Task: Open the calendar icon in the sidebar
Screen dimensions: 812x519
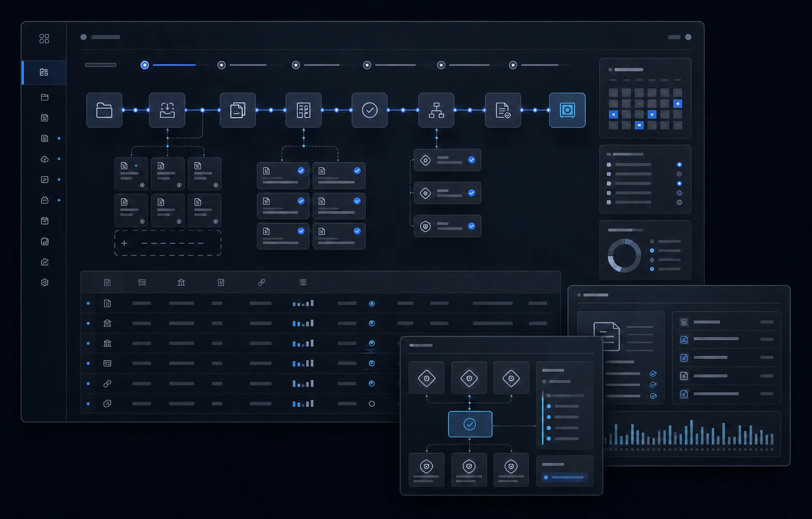Action: (45, 221)
